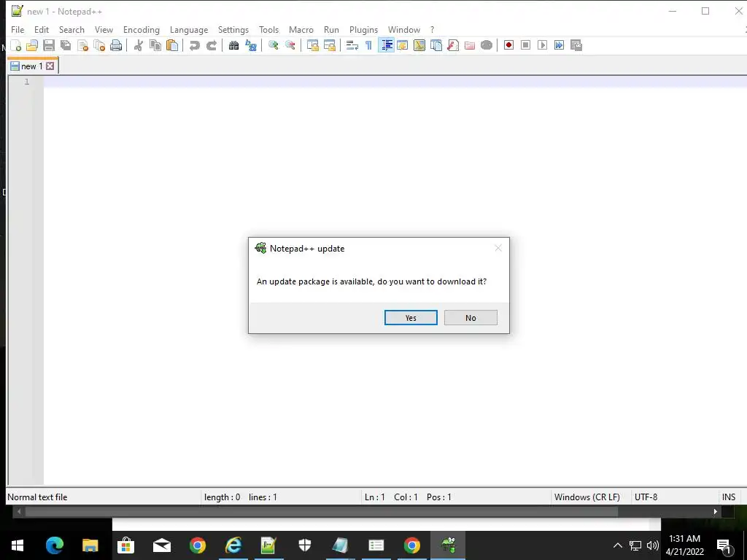The width and height of the screenshot is (747, 560).
Task: Show the Document Map panel icon
Action: point(419,45)
